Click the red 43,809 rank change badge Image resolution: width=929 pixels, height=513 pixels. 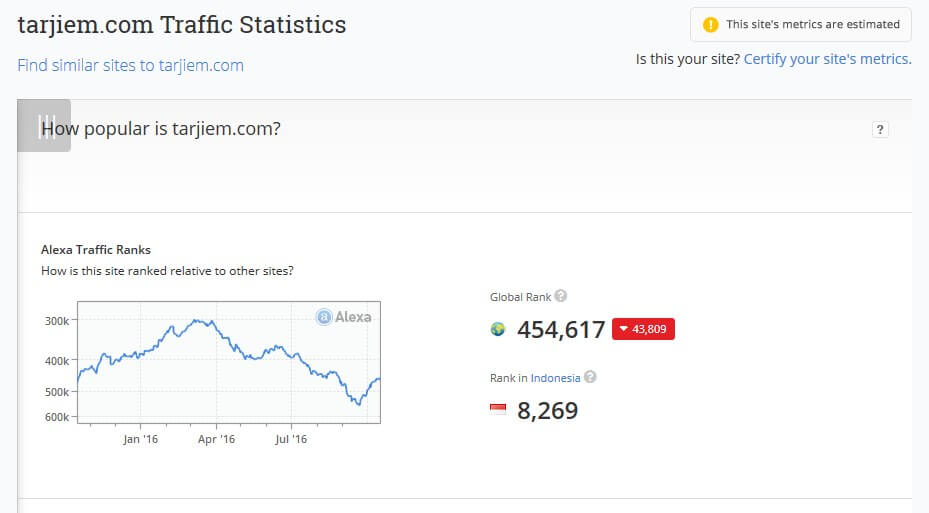pos(643,329)
